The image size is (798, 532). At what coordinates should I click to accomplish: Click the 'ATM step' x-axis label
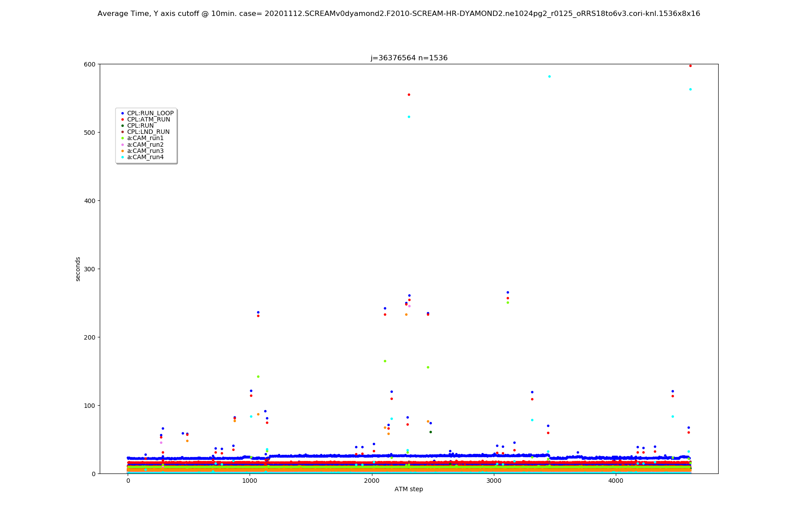(409, 489)
